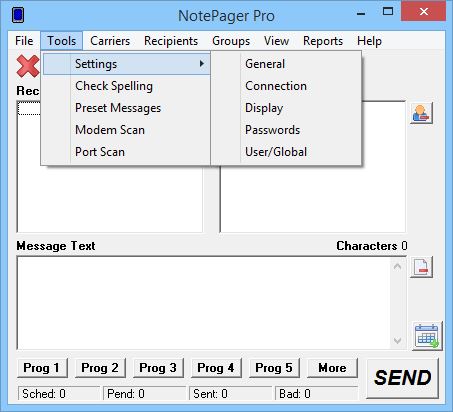Click the Prog 5 button
Screen dimensions: 453x412
click(274, 368)
